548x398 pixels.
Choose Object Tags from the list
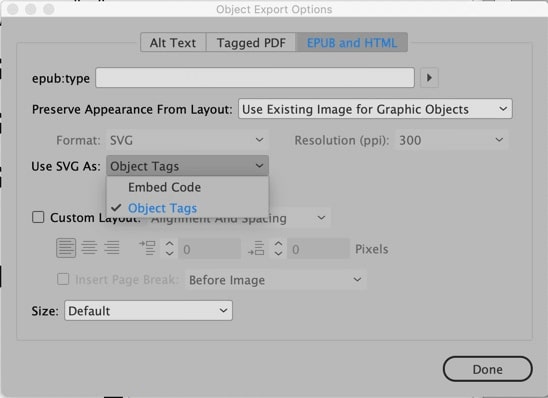point(187,208)
